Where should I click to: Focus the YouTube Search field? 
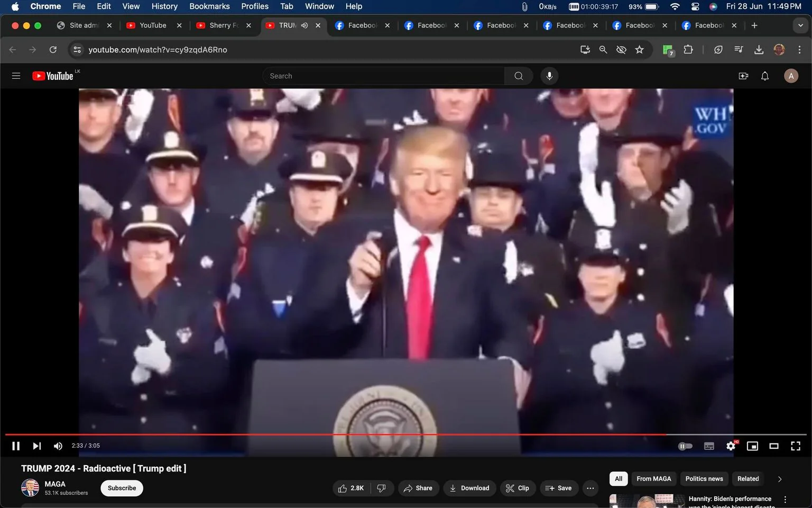click(383, 76)
